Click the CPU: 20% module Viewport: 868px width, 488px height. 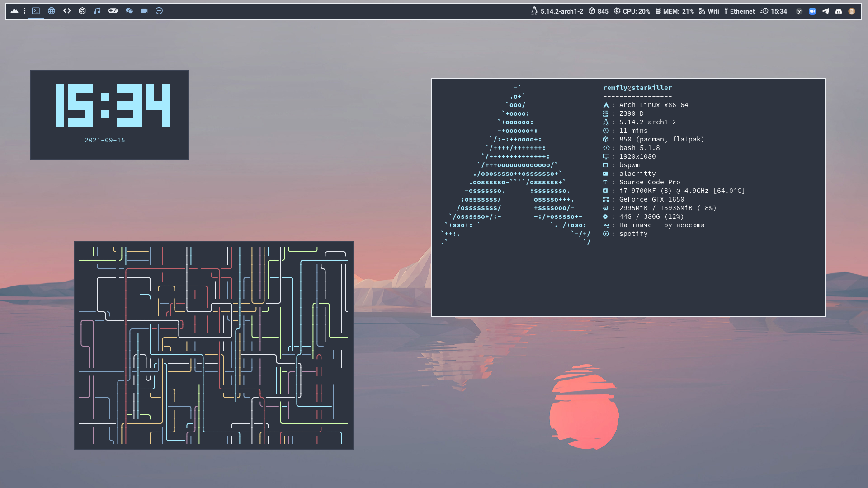coord(632,11)
